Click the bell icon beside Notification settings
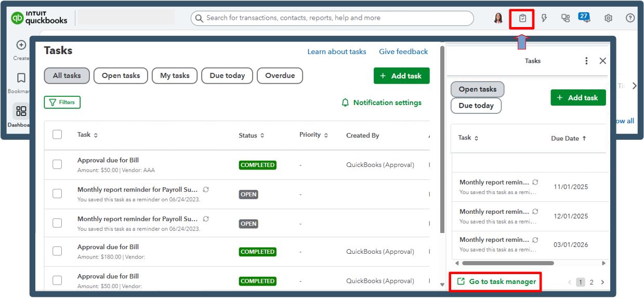The image size is (644, 298). coord(345,102)
